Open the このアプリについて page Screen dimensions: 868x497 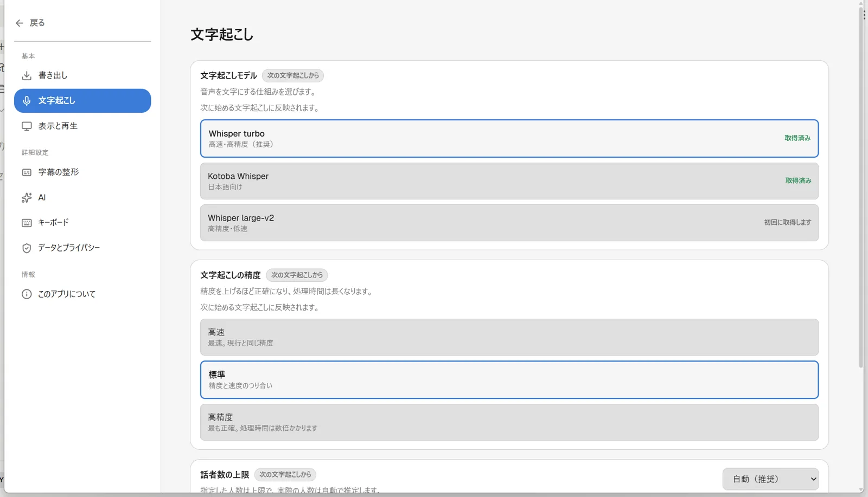coord(82,294)
